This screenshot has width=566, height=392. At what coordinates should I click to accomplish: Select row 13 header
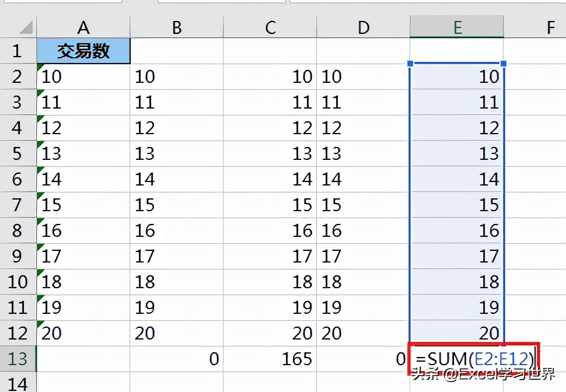(18, 359)
